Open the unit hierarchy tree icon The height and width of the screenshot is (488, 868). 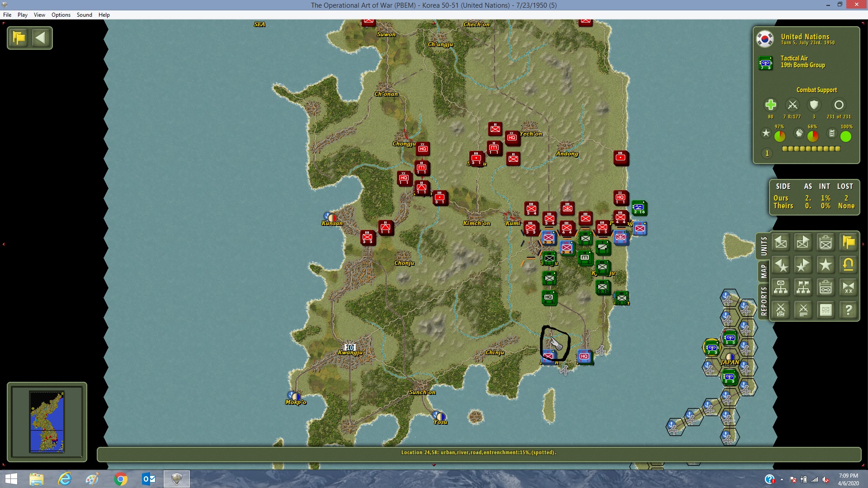781,287
